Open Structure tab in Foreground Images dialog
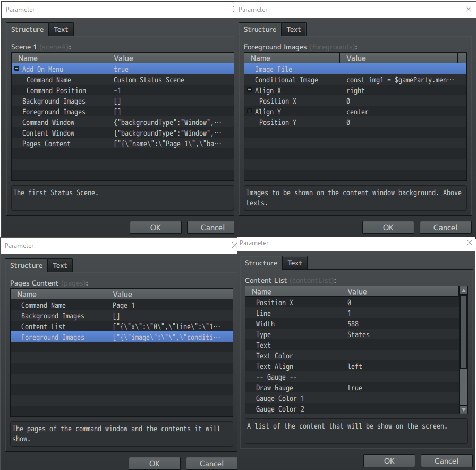The height and width of the screenshot is (470, 476). [260, 29]
